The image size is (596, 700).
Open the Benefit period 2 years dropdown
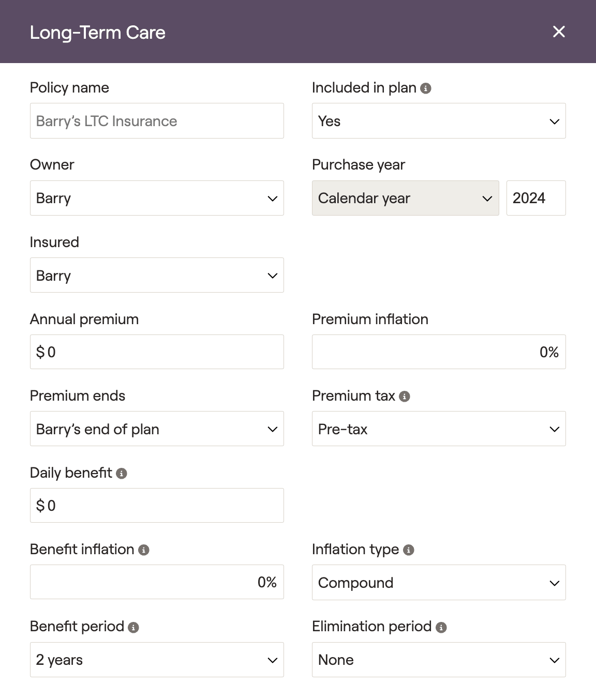tap(157, 660)
